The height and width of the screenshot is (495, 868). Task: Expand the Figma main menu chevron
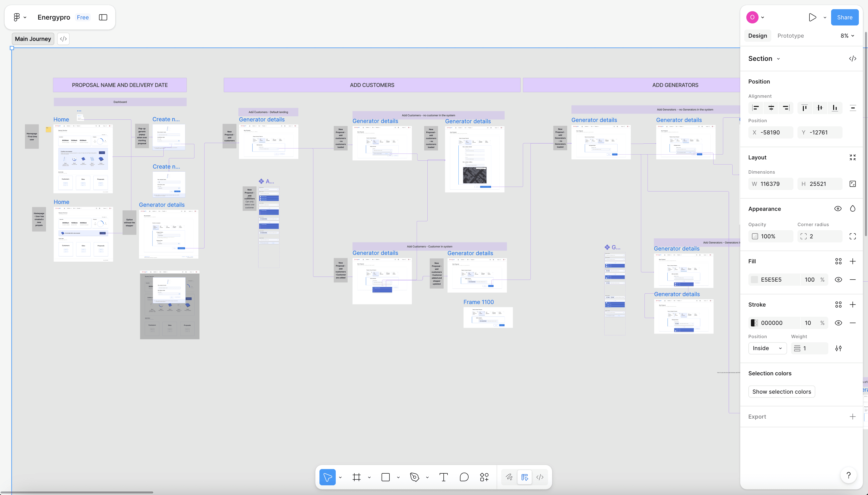pyautogui.click(x=25, y=17)
